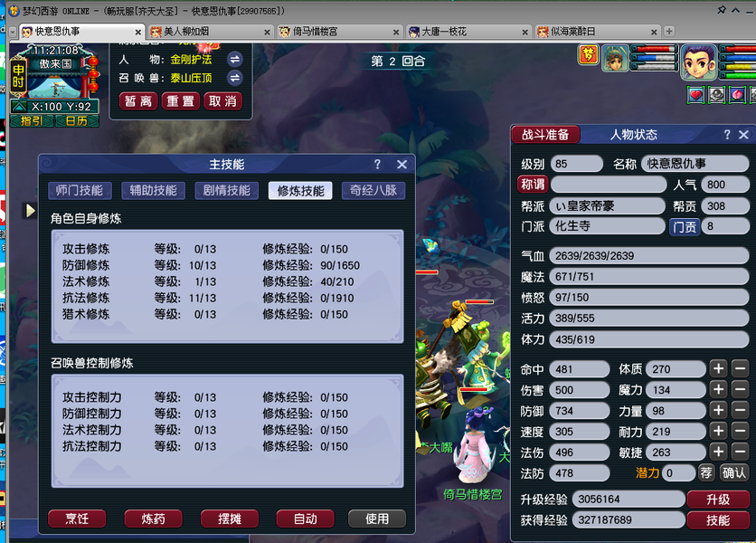
Task: Open the 指引 guide button
Action: coord(33,121)
